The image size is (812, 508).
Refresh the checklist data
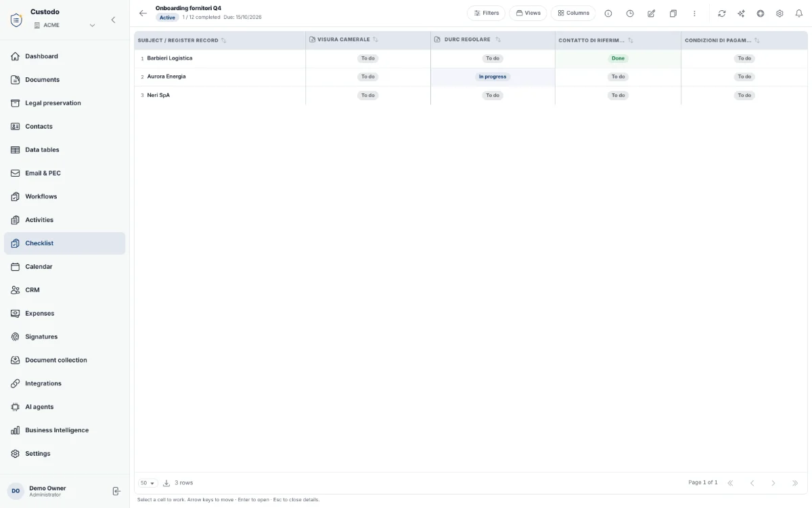(x=722, y=14)
